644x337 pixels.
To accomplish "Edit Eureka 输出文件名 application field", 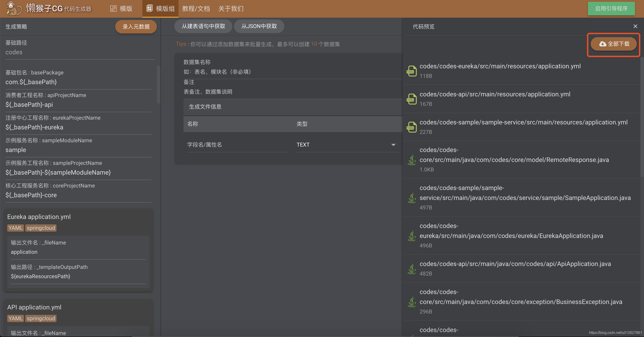I will [x=78, y=252].
